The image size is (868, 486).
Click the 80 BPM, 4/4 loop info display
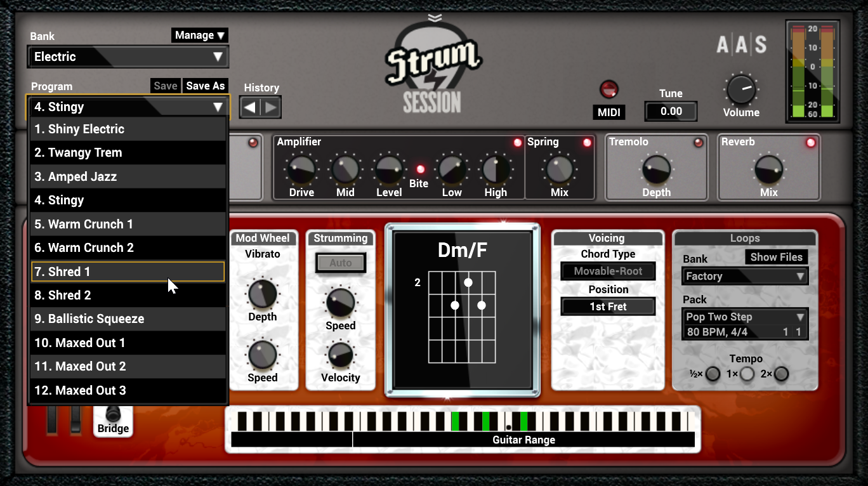point(745,332)
